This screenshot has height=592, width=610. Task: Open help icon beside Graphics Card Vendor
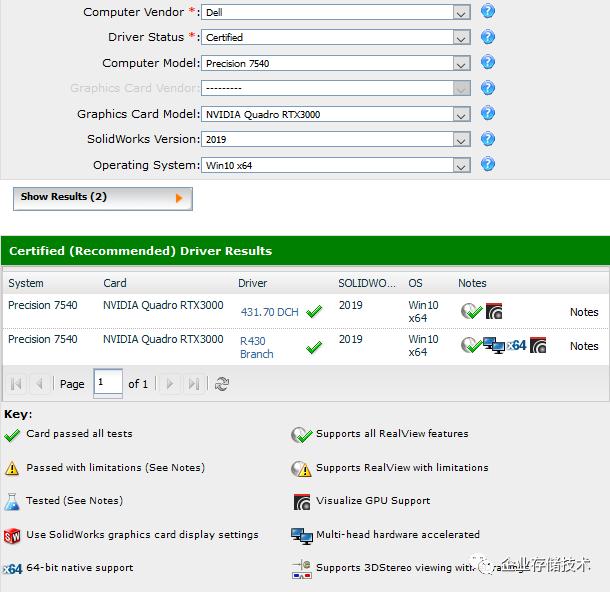[487, 88]
